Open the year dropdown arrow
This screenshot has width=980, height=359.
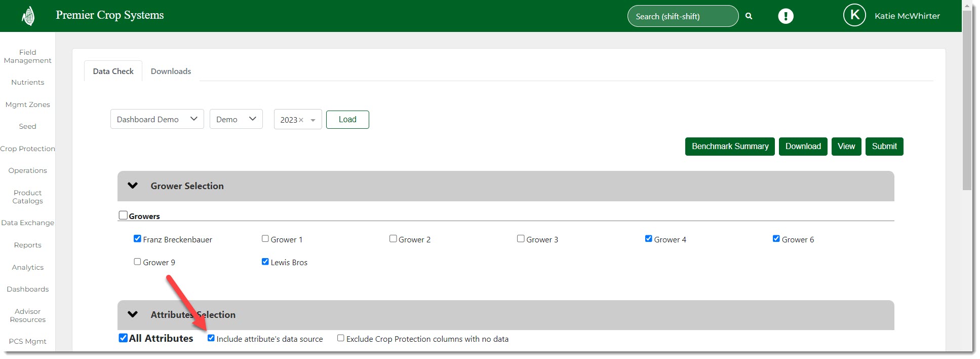coord(313,120)
